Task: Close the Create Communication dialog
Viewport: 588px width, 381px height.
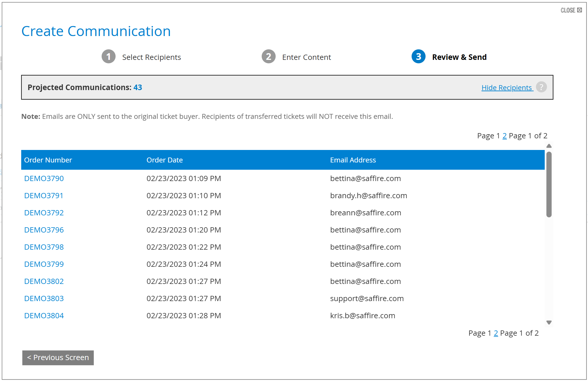Action: [x=571, y=10]
